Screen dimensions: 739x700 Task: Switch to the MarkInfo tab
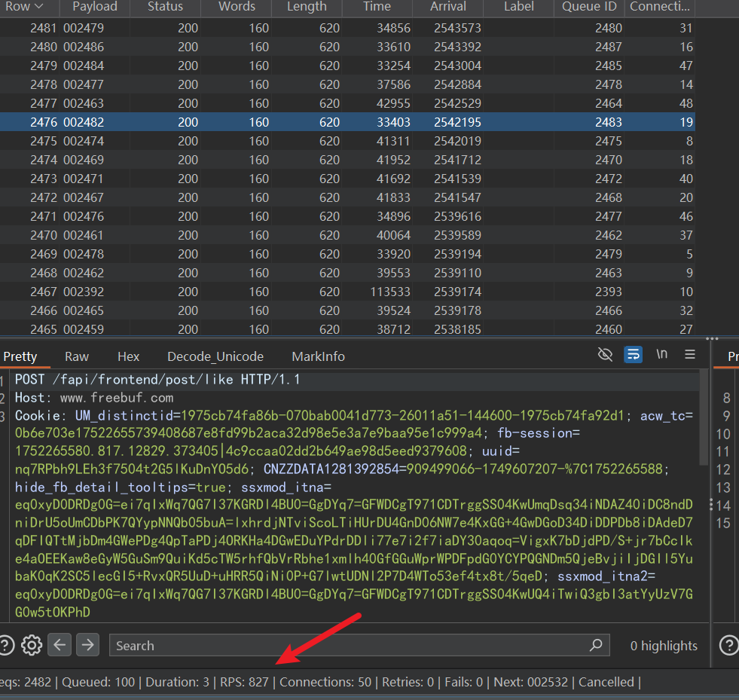(x=318, y=356)
